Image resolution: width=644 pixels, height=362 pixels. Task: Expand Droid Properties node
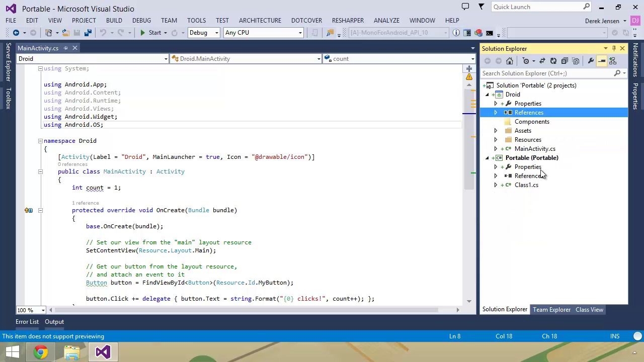click(496, 104)
